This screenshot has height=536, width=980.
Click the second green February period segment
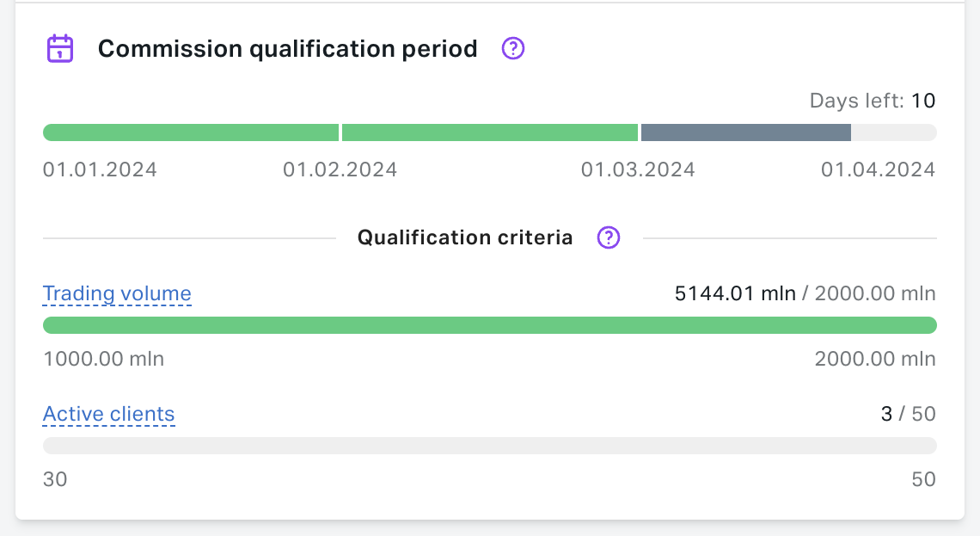pyautogui.click(x=490, y=132)
